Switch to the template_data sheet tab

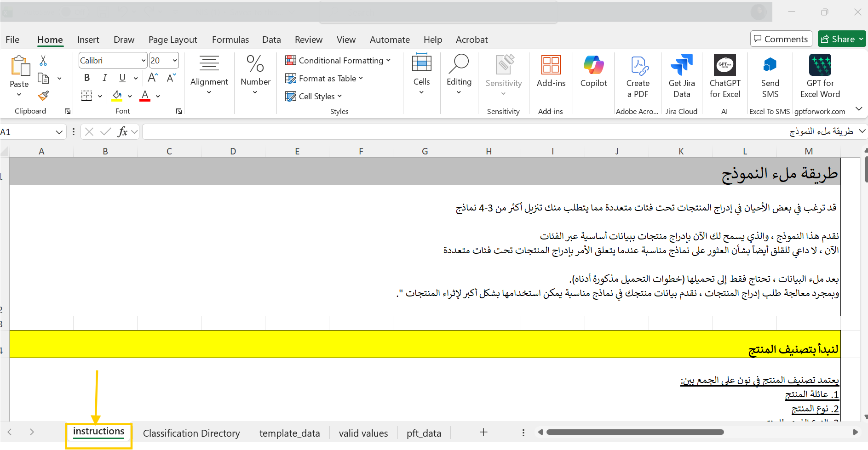(x=289, y=433)
